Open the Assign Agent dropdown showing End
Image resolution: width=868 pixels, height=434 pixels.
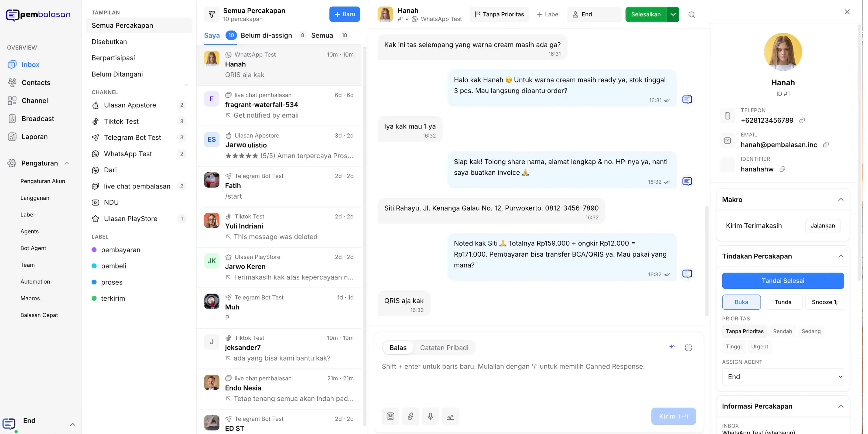pyautogui.click(x=783, y=377)
